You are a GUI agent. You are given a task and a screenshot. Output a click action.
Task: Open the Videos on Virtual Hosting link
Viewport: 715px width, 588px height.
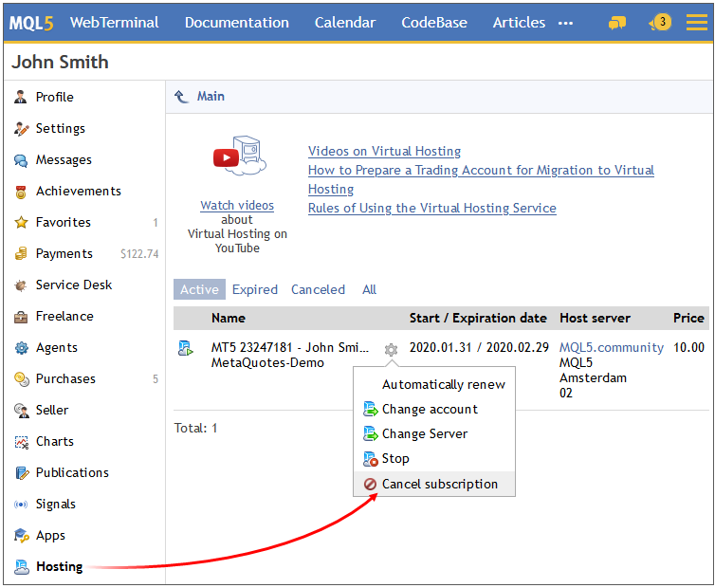coord(384,151)
